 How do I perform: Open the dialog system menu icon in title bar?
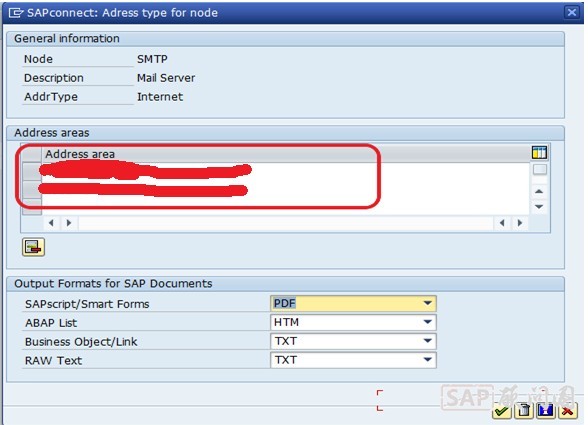coord(16,13)
